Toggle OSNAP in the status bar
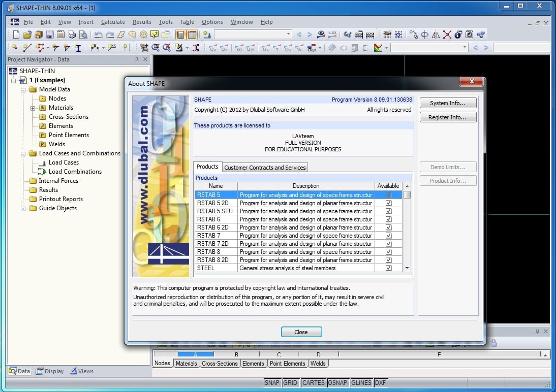The width and height of the screenshot is (556, 392). tap(337, 383)
